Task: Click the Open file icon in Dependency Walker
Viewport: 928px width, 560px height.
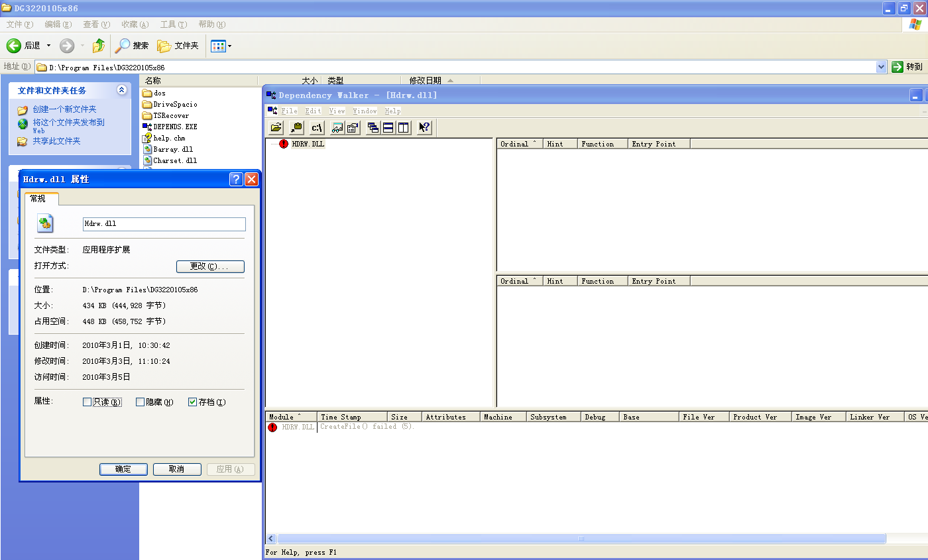Action: [276, 127]
